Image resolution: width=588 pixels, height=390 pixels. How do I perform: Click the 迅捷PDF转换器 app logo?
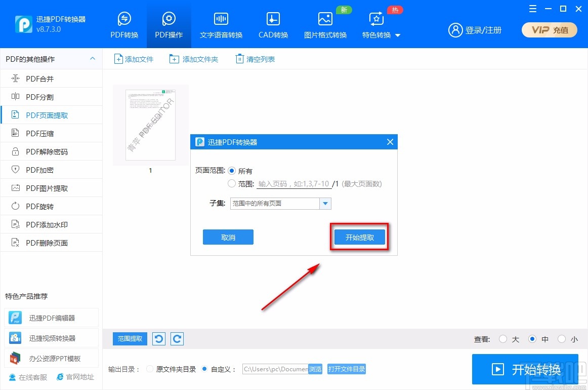point(24,24)
